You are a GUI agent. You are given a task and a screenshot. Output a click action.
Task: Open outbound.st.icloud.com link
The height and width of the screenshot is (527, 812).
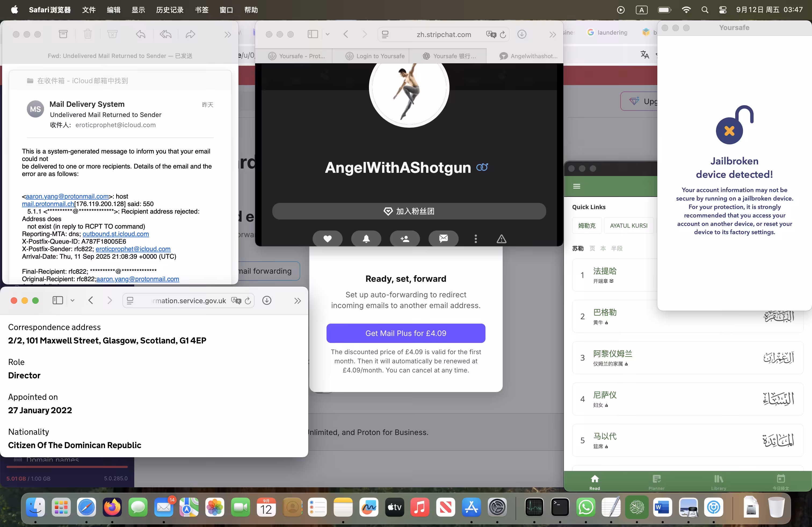pos(116,234)
